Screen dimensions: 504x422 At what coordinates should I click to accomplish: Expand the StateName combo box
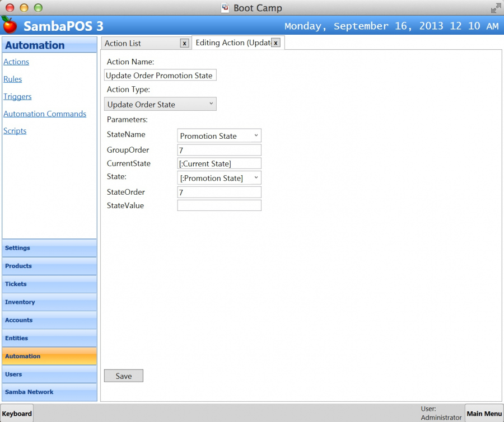219,135
